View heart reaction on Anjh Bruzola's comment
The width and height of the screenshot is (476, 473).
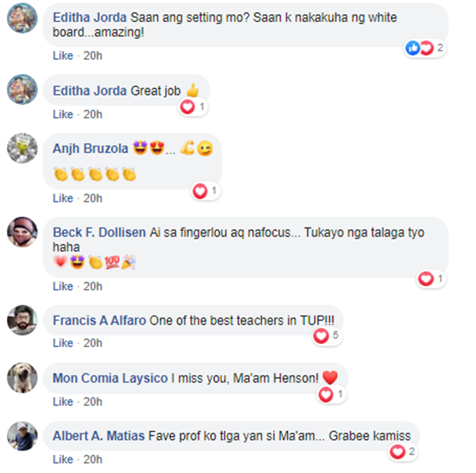click(206, 191)
